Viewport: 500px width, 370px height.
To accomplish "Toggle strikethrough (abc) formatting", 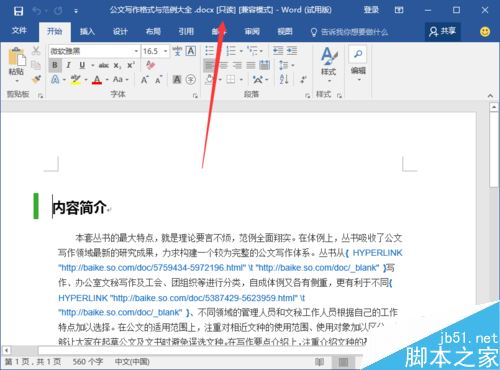I will tap(104, 65).
